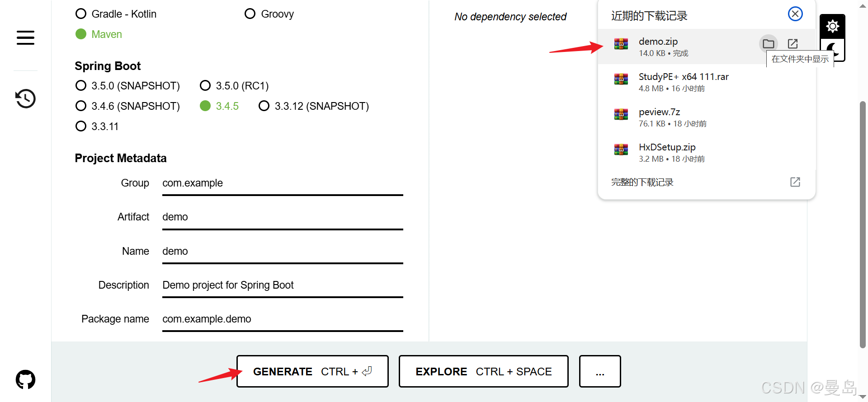Click the peview.7z archive icon
Image resolution: width=868 pixels, height=402 pixels.
point(621,114)
